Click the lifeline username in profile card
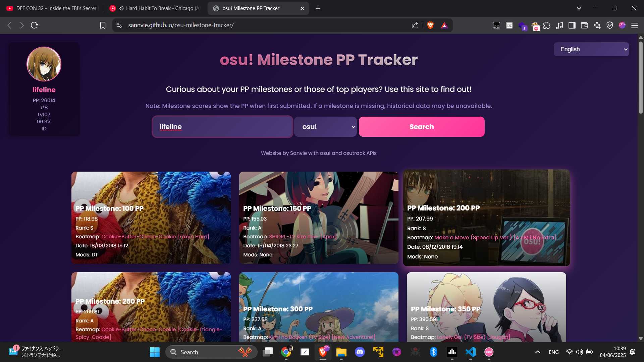This screenshot has width=644, height=362. (x=44, y=90)
